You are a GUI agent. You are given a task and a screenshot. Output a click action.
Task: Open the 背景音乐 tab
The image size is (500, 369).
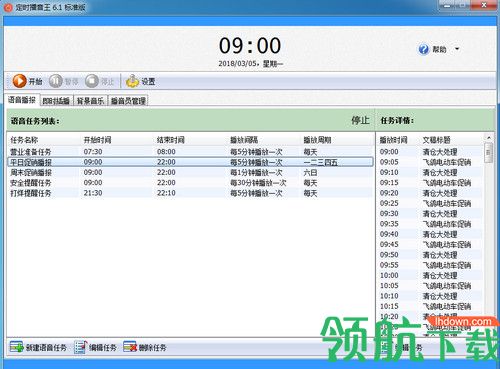pos(90,101)
